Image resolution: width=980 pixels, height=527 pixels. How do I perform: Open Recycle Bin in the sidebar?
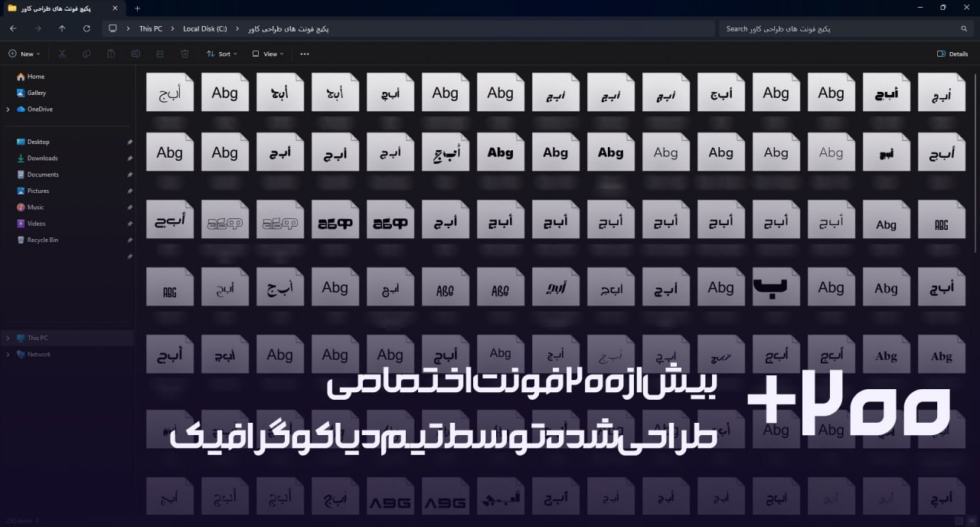[x=37, y=240]
